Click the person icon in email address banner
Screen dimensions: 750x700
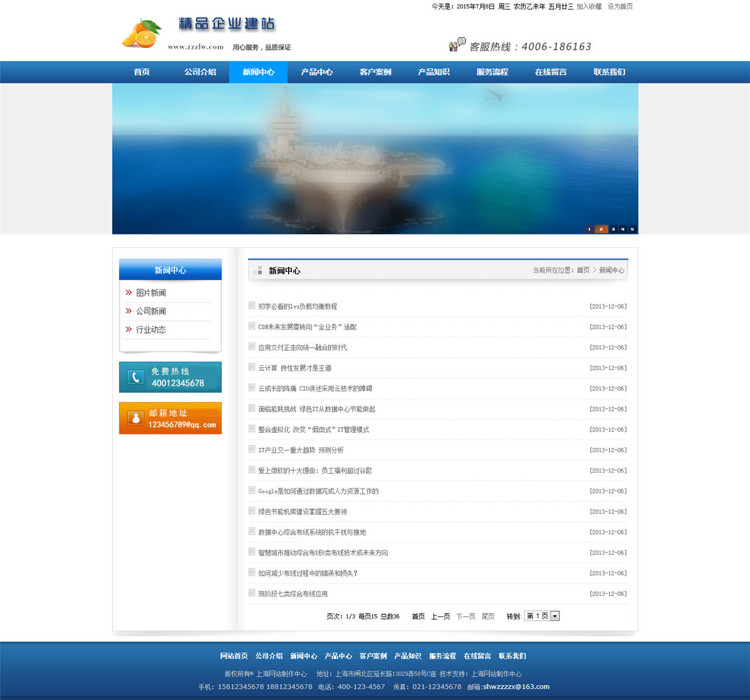pos(136,418)
